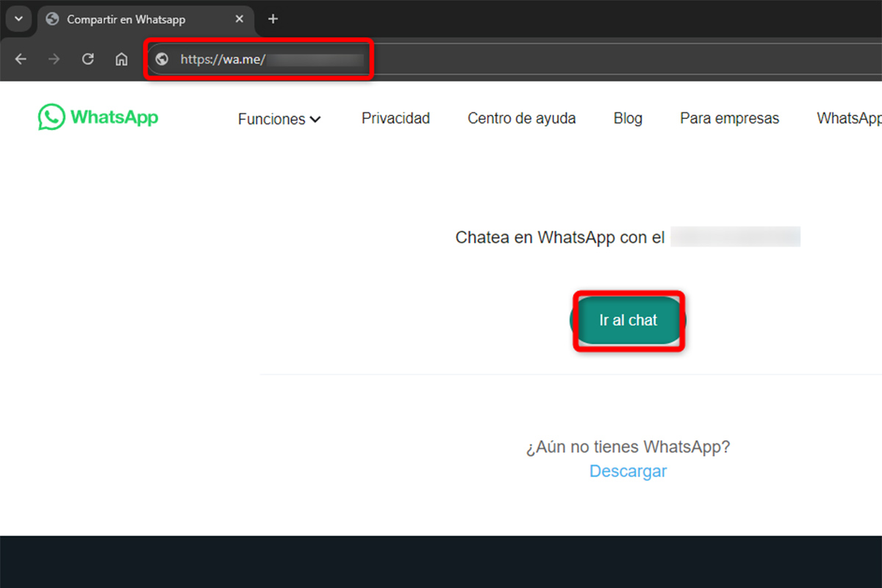Viewport: 882px width, 588px height.
Task: Reload the page with refresh icon
Action: click(x=87, y=60)
